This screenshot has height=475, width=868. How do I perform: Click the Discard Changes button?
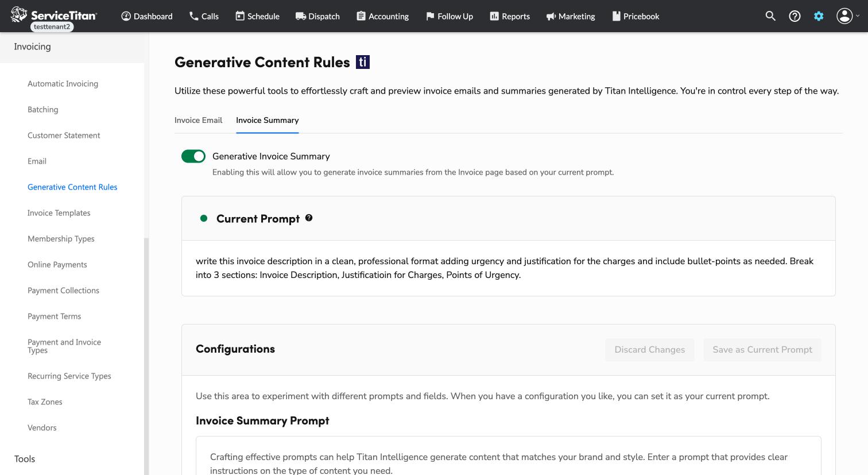click(x=649, y=350)
